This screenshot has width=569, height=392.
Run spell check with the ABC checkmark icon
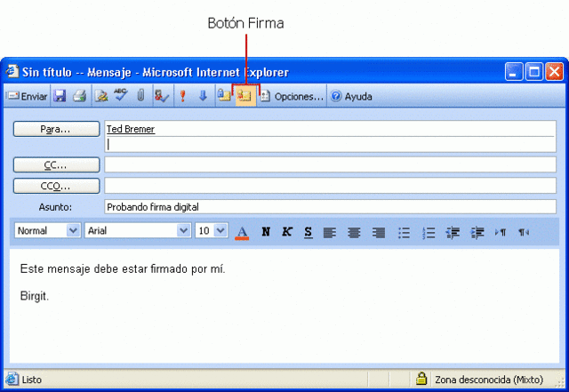tap(121, 95)
